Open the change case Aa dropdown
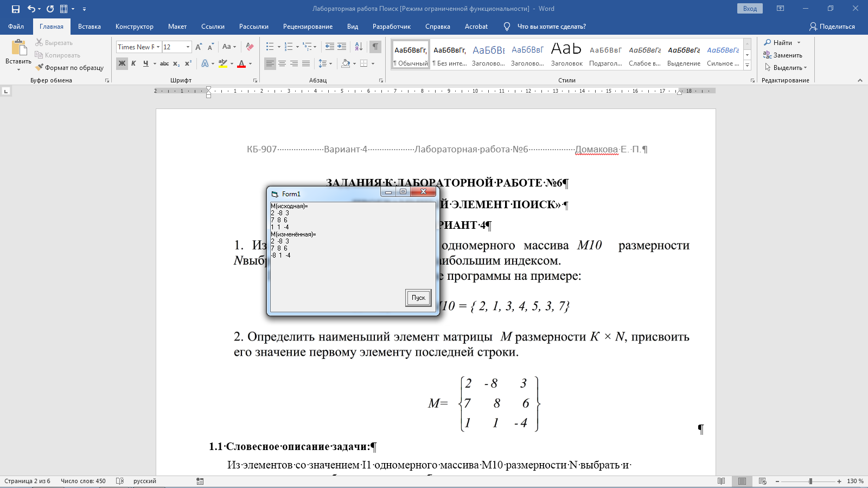The width and height of the screenshot is (868, 488). coord(229,47)
